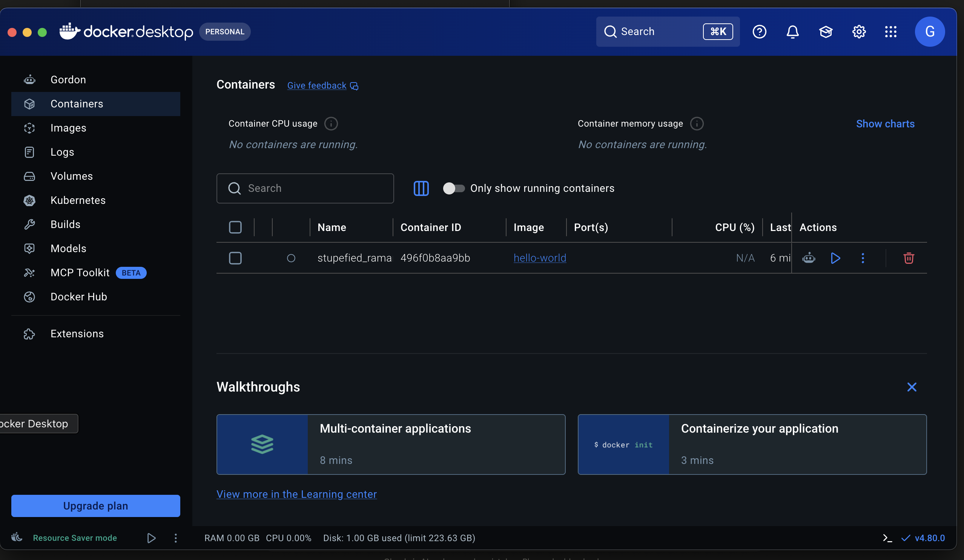Click the Name column header
The height and width of the screenshot is (560, 964).
332,227
